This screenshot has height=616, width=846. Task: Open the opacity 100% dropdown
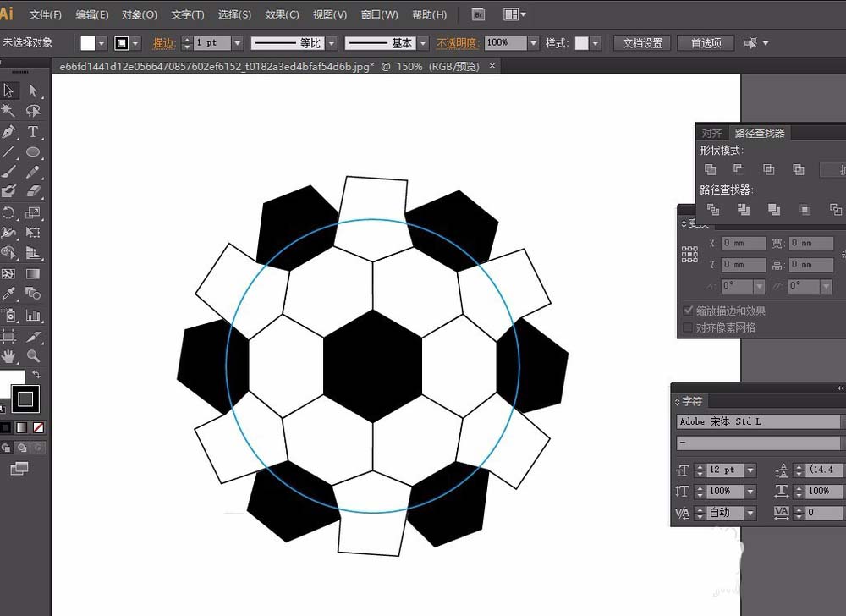(533, 43)
